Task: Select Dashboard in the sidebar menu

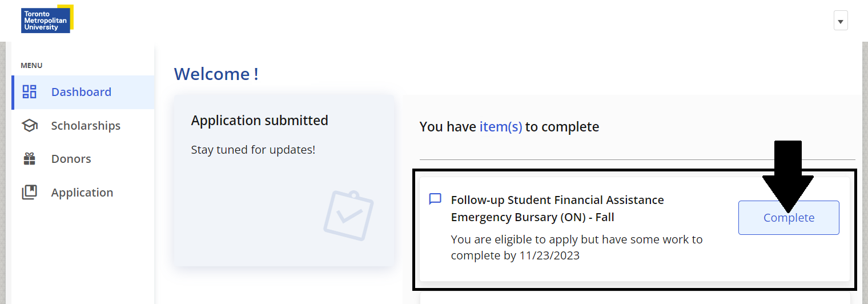Action: [x=81, y=92]
